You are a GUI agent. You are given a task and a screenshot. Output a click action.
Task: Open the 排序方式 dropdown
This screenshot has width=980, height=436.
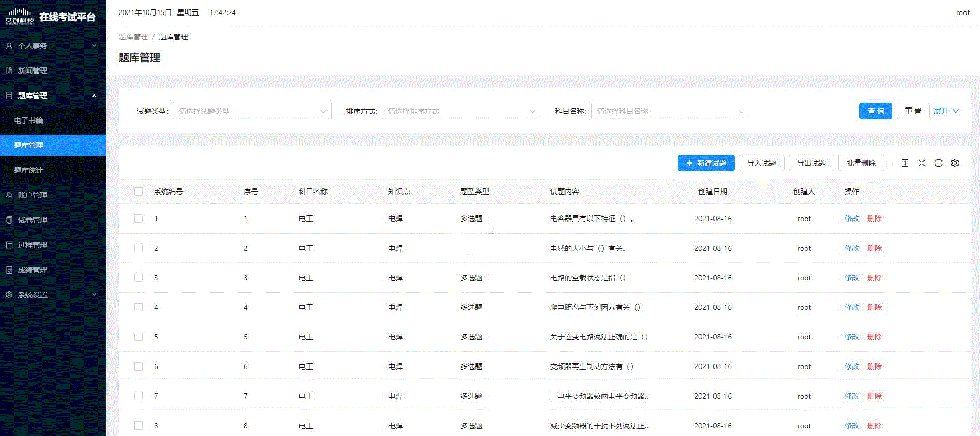(461, 111)
